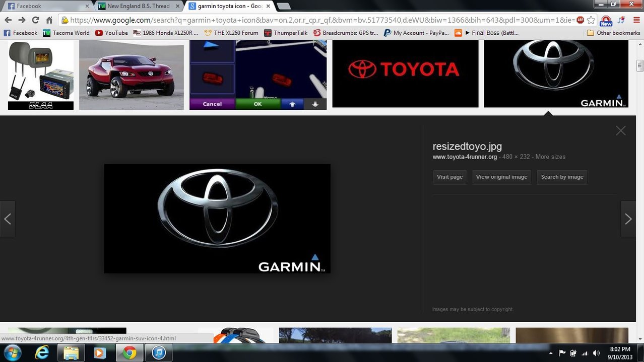Open the Chrome menu hamburger icon
Screen dimensions: 644x362
click(x=636, y=20)
